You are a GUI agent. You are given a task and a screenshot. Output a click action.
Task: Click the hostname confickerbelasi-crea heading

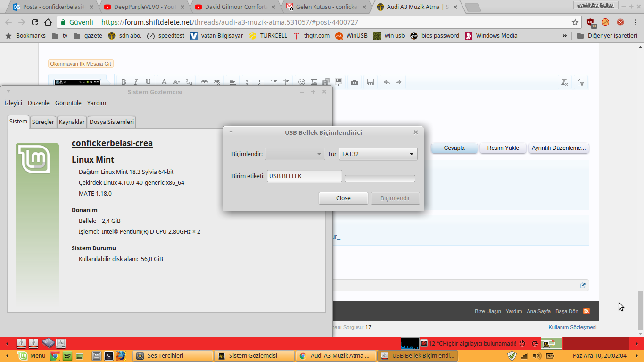[112, 143]
